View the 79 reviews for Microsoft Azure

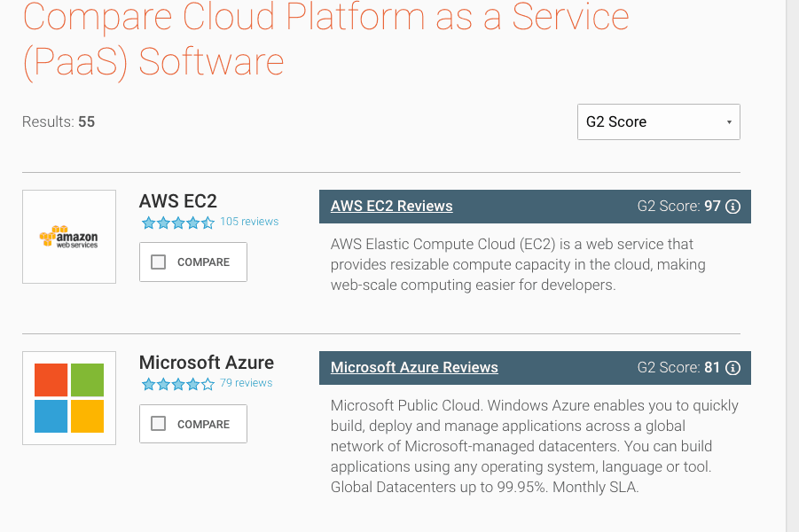[x=247, y=383]
